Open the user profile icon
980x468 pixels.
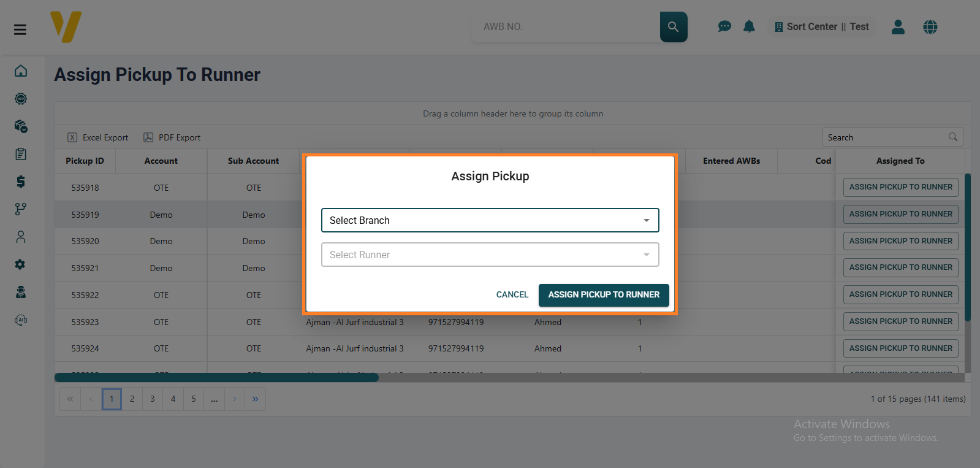click(898, 27)
